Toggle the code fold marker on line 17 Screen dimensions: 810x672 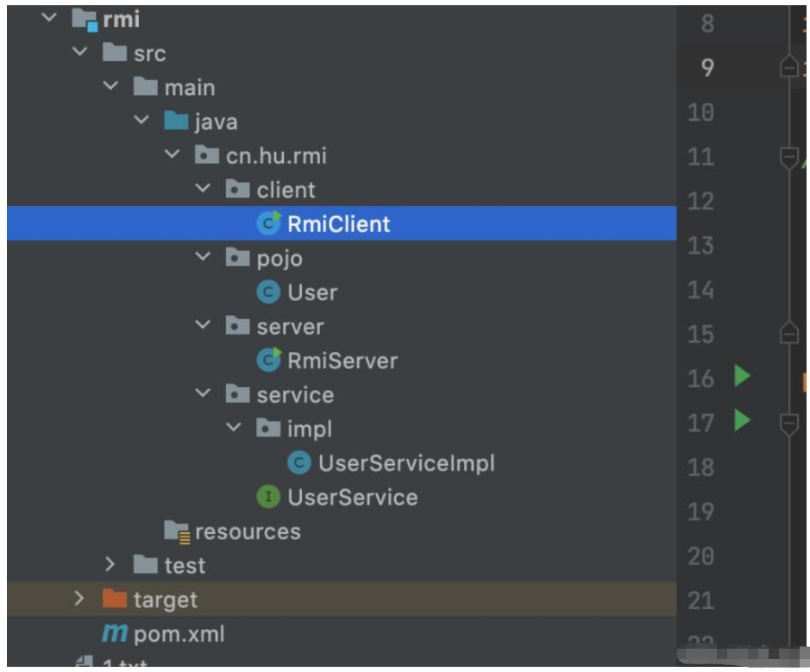point(788,424)
